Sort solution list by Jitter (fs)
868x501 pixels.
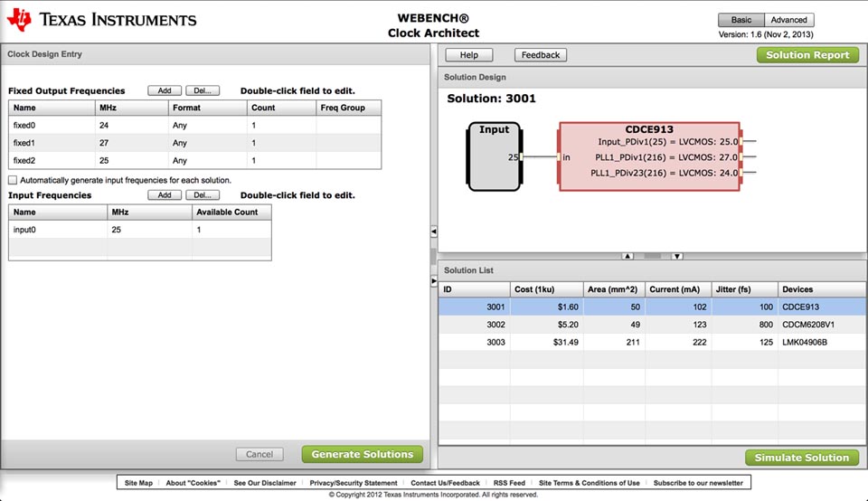point(744,289)
